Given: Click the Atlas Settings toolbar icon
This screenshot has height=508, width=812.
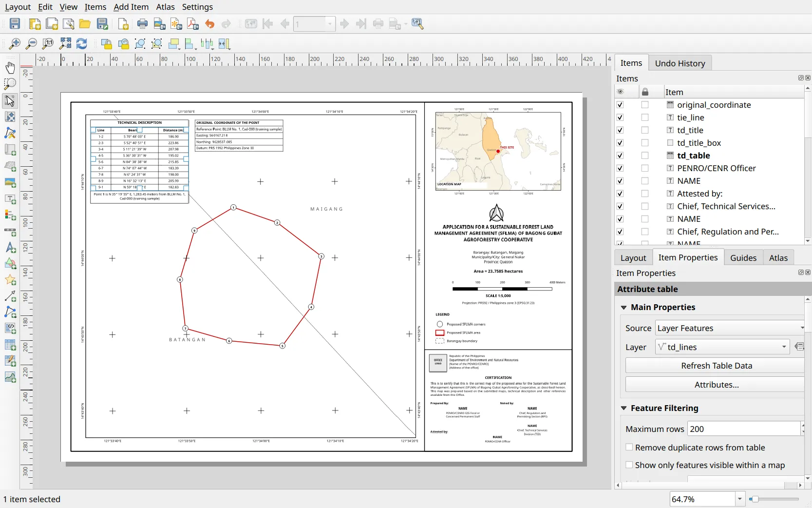Looking at the screenshot, I should pos(417,24).
